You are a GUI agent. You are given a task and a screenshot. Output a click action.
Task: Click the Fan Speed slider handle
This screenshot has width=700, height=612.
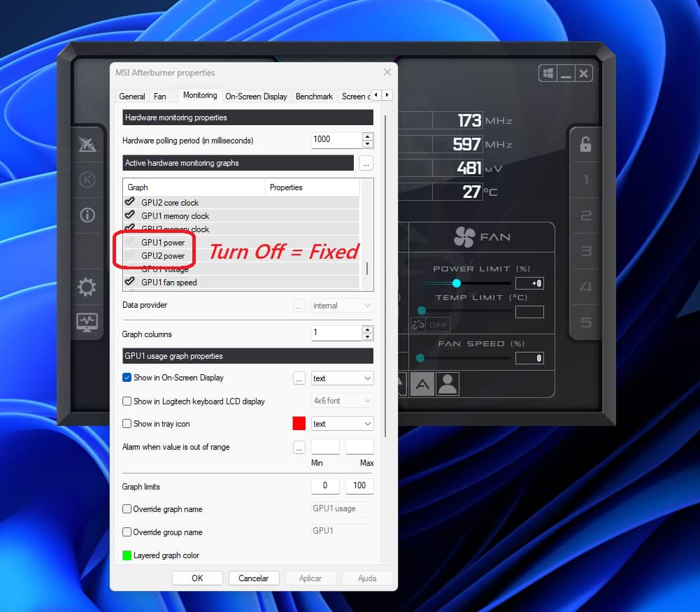(420, 358)
